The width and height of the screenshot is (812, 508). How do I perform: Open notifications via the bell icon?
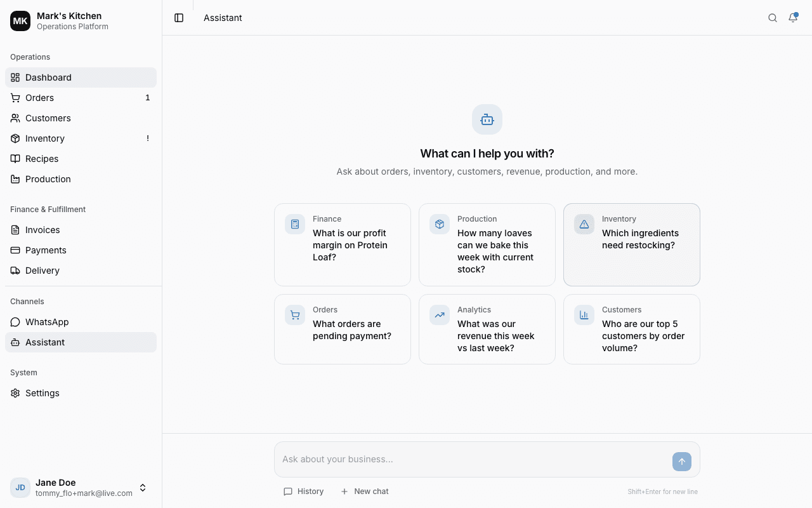[792, 18]
